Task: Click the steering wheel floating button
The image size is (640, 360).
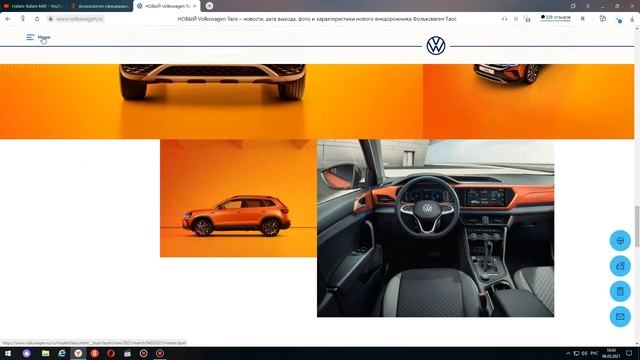Action: point(620,240)
